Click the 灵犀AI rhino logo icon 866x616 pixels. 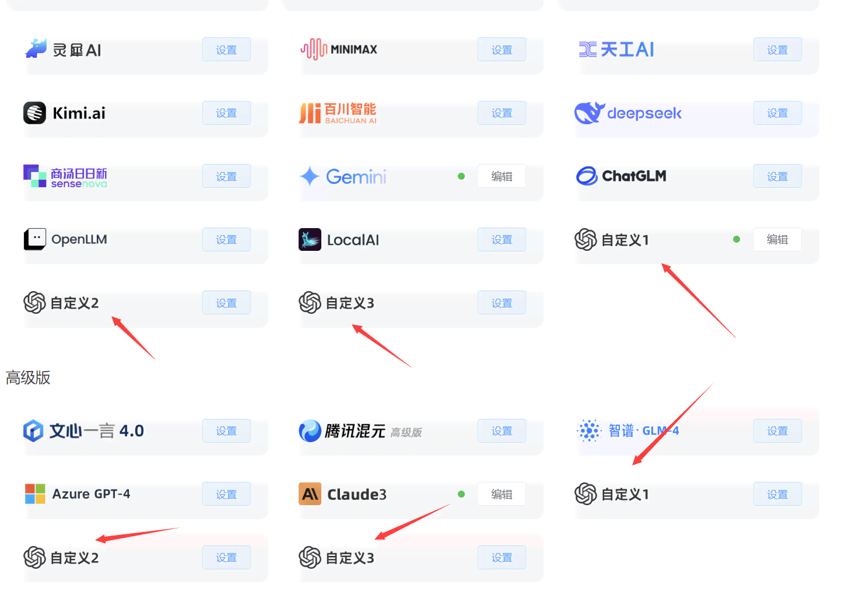click(36, 49)
